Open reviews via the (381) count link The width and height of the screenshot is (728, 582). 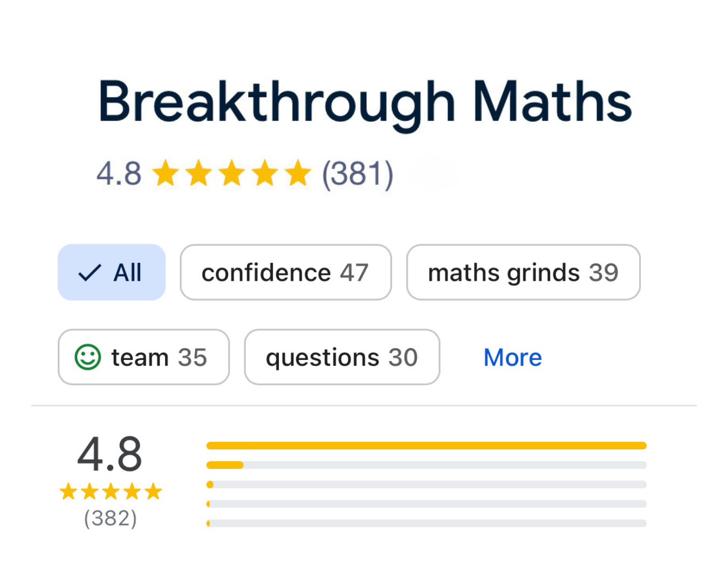click(x=357, y=173)
